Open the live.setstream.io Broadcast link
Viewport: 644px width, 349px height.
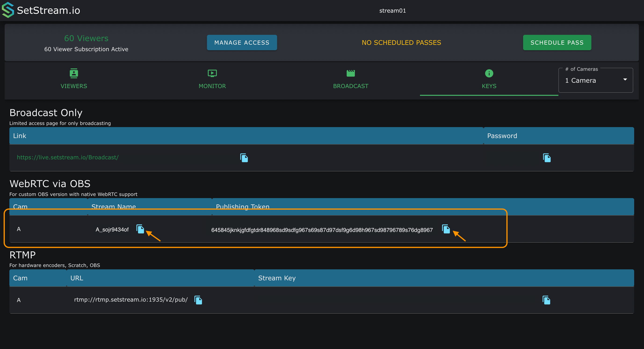tap(68, 157)
